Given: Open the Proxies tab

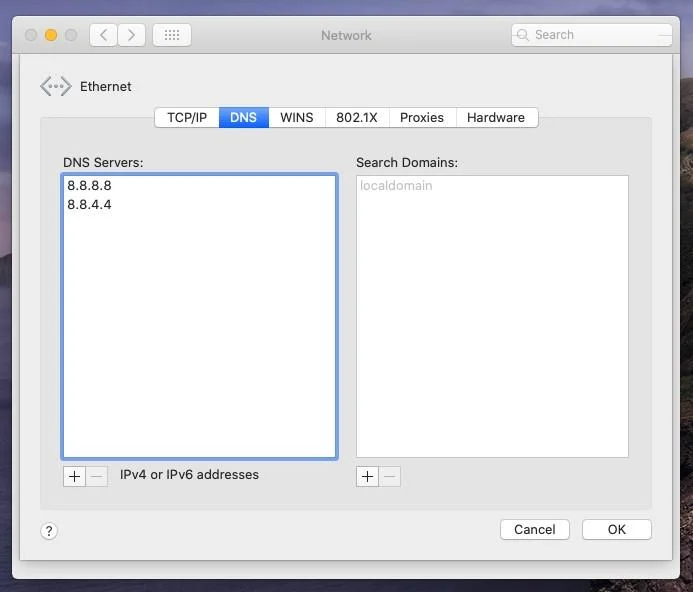Looking at the screenshot, I should click(x=421, y=117).
